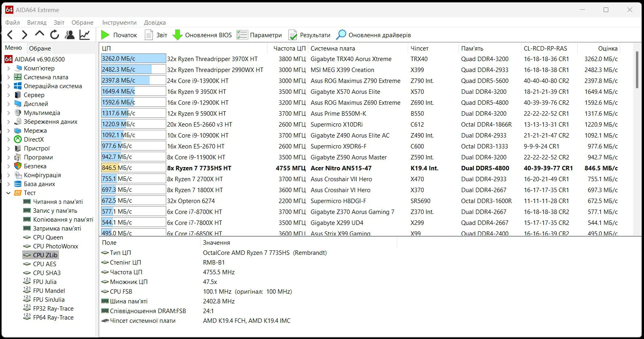
Task: Select the Комп'ютер tree item
Action: 39,68
